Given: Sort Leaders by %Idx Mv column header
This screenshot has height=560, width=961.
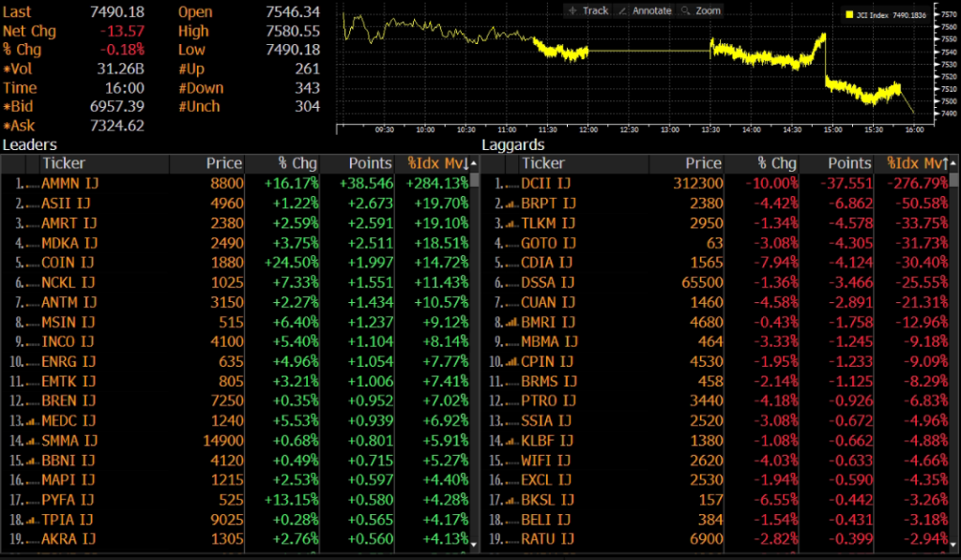Looking at the screenshot, I should 437,163.
